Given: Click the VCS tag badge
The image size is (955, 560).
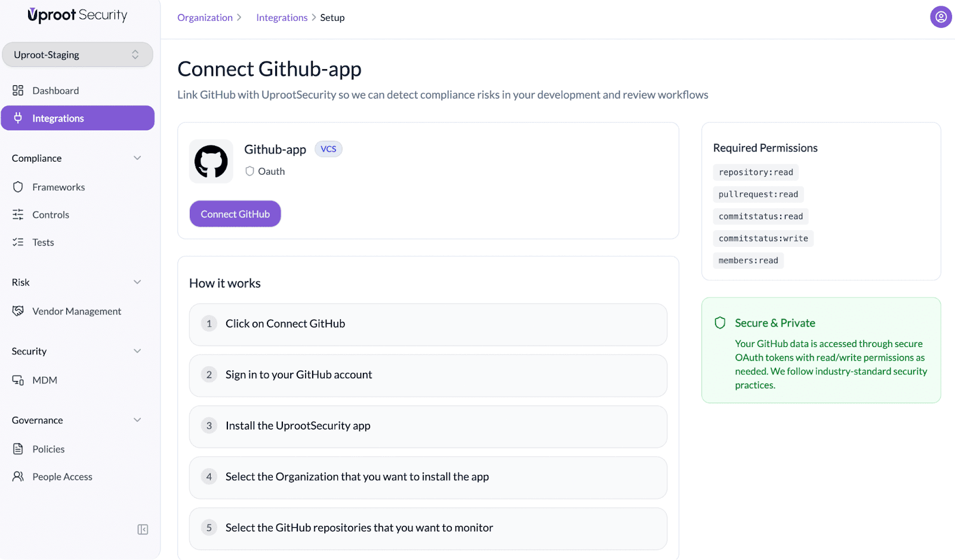Looking at the screenshot, I should click(x=328, y=149).
